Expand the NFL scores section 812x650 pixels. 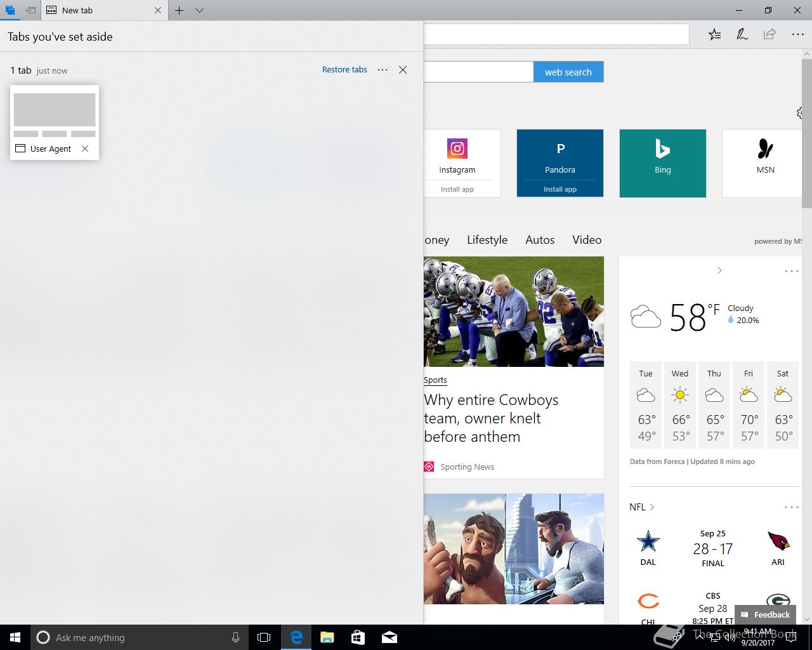pyautogui.click(x=642, y=507)
